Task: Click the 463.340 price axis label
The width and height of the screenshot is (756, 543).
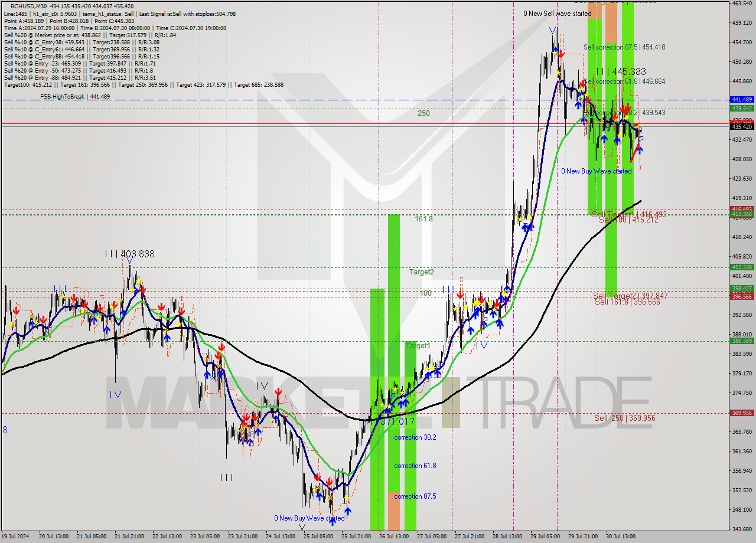Action: [x=742, y=3]
